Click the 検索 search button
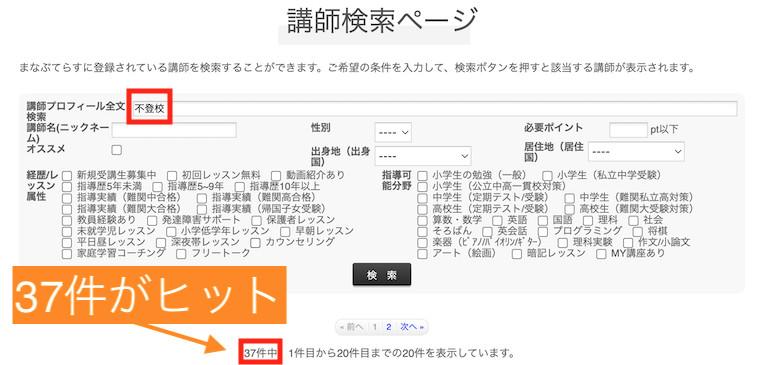The width and height of the screenshot is (760, 365). pos(381,274)
